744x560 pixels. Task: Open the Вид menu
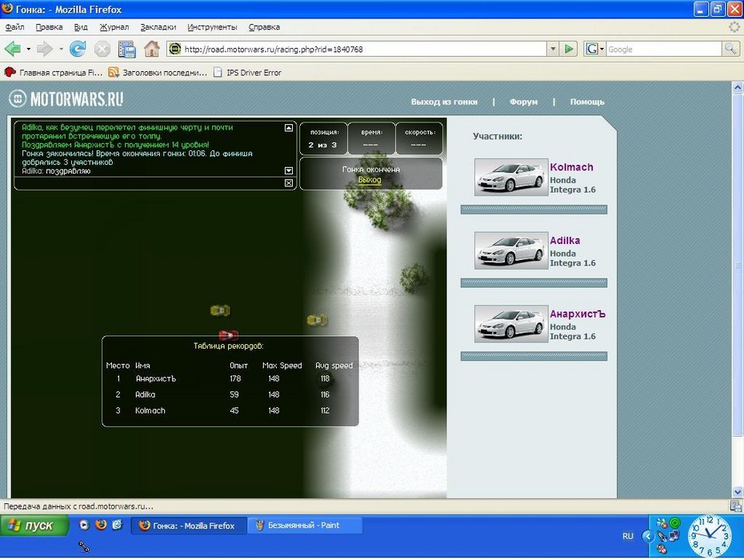(x=81, y=27)
